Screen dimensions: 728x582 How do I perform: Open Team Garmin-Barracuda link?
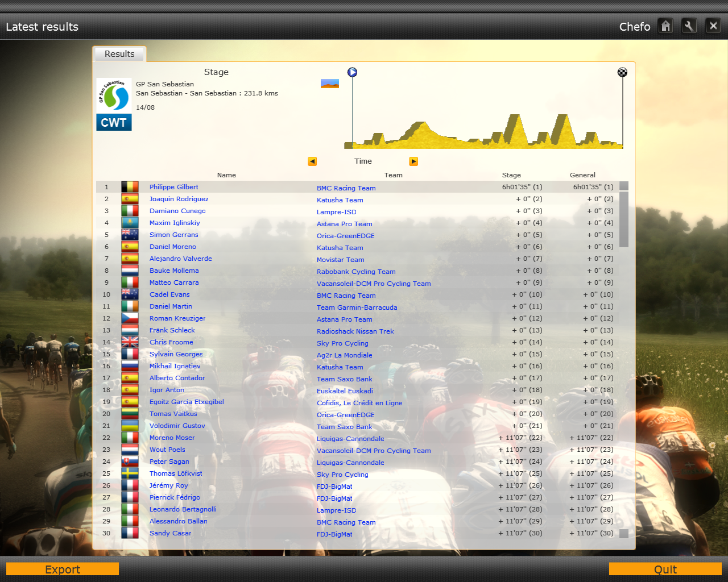357,307
